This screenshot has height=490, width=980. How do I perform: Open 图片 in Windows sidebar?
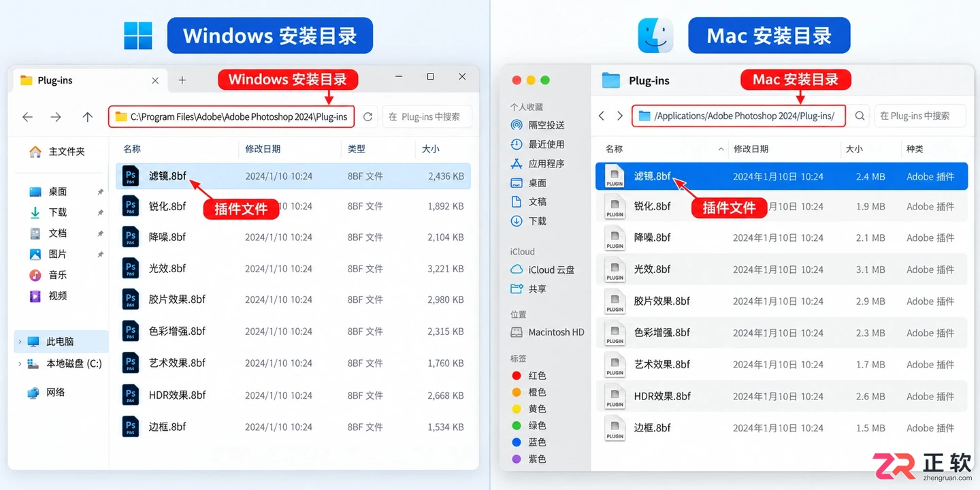tap(48, 254)
